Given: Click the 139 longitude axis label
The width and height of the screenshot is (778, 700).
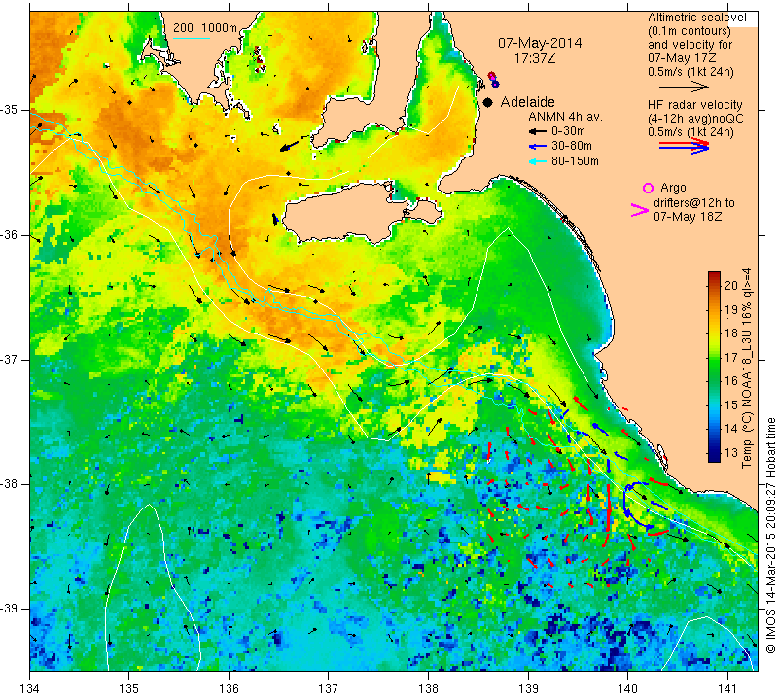Looking at the screenshot, I should 528,689.
